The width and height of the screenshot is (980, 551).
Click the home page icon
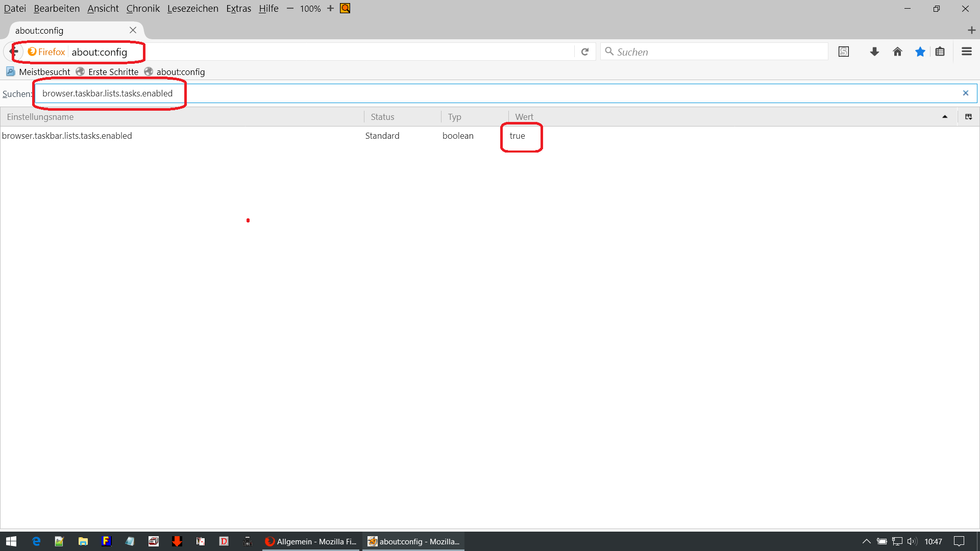897,52
